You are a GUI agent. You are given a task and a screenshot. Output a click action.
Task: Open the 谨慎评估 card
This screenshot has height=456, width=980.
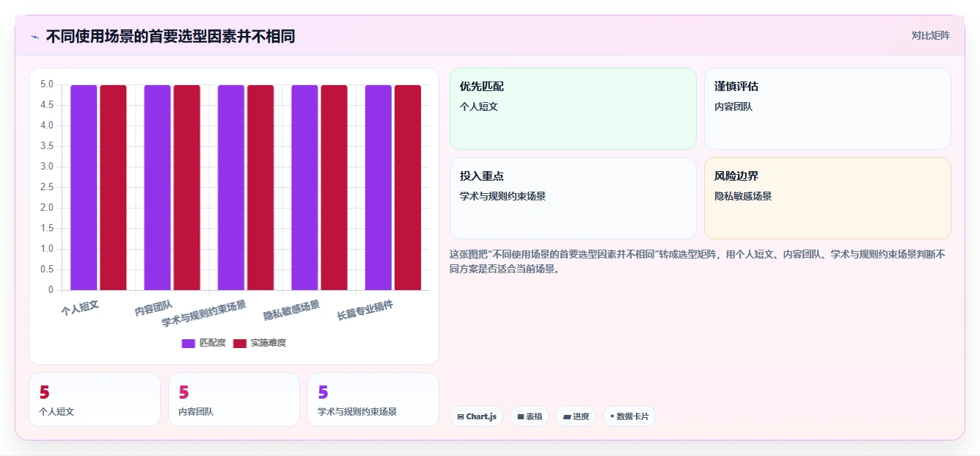(827, 109)
